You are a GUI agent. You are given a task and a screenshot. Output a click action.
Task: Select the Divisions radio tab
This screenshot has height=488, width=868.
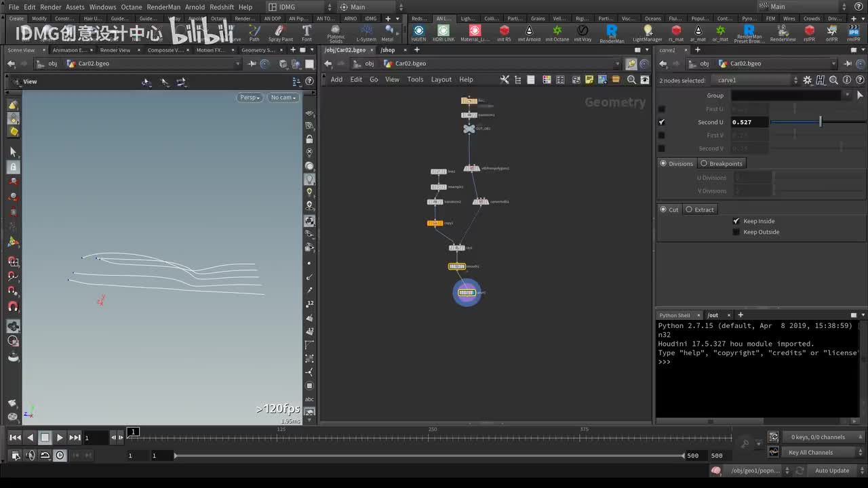677,163
